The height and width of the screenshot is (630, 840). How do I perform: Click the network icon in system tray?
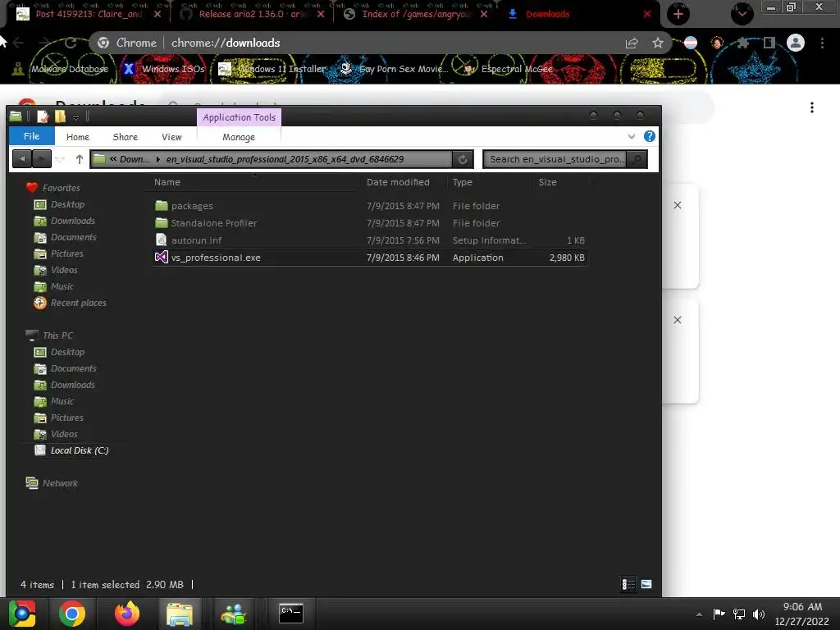739,614
